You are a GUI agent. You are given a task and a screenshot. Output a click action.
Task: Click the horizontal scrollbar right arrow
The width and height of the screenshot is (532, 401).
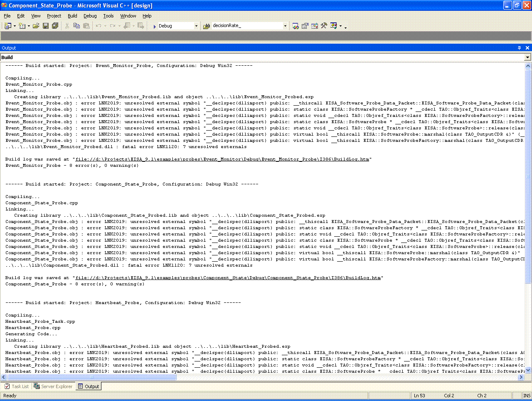point(521,377)
